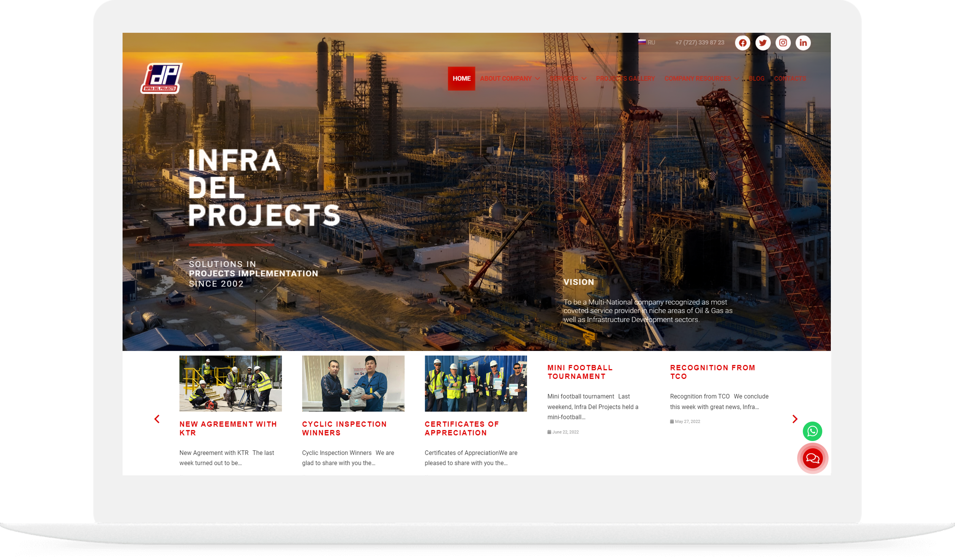This screenshot has height=560, width=955.
Task: Open the Facebook social icon
Action: (x=742, y=43)
